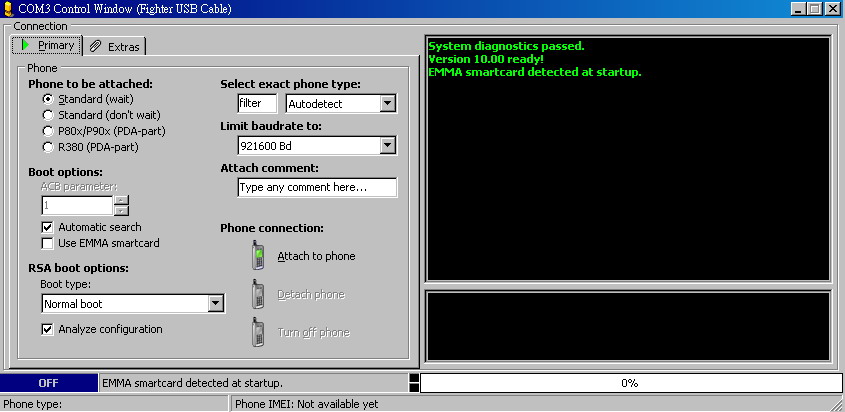
Task: Expand the 921600 Bd baudrate dropdown
Action: [x=388, y=146]
